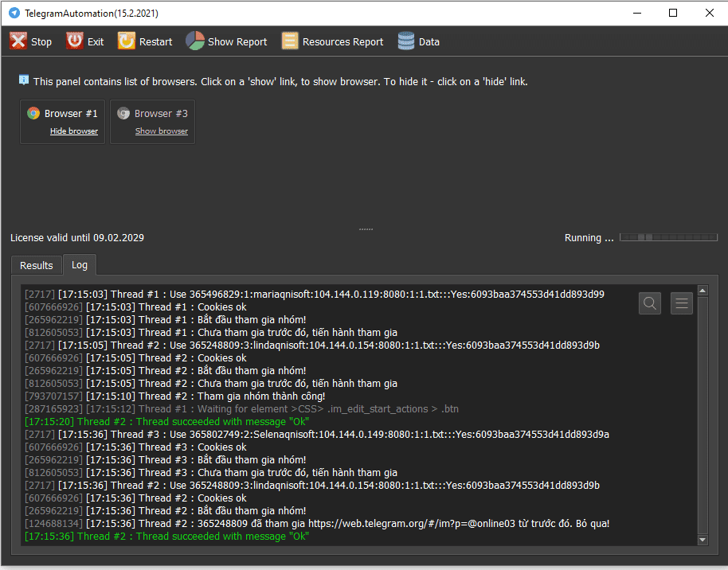Viewport: 728px width, 570px height.
Task: Open the Data database icon
Action: (406, 41)
